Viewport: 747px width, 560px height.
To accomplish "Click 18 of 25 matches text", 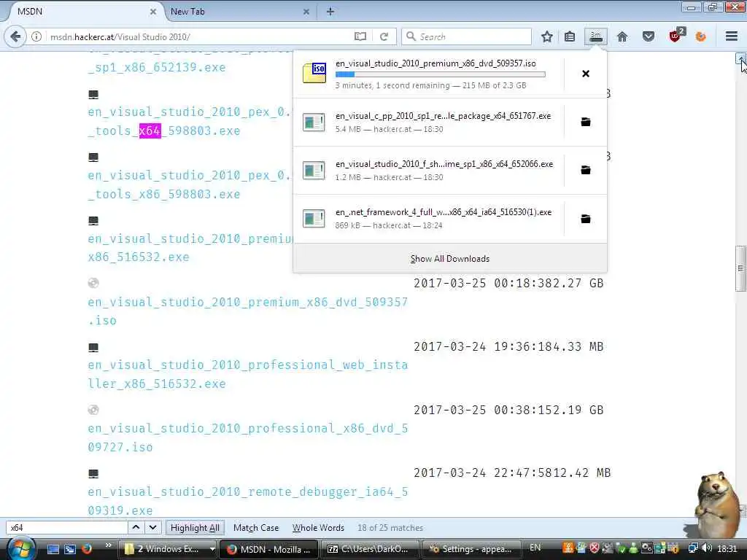I will click(x=390, y=528).
